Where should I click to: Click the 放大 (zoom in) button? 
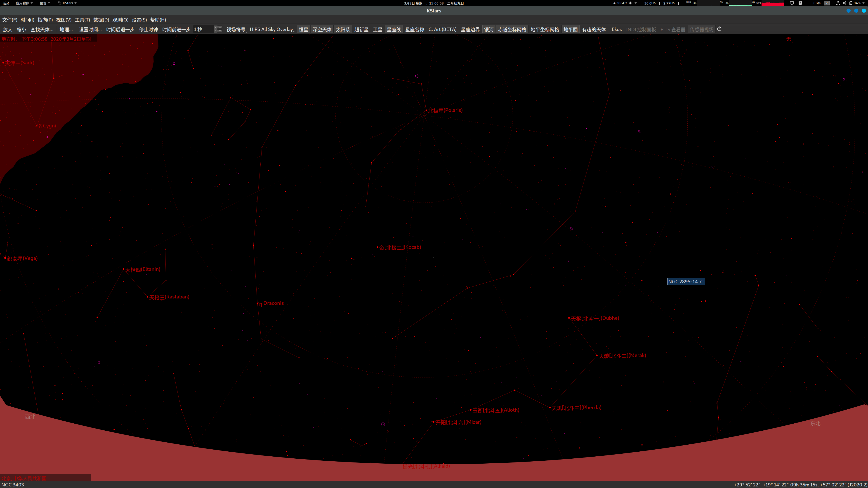pos(7,29)
